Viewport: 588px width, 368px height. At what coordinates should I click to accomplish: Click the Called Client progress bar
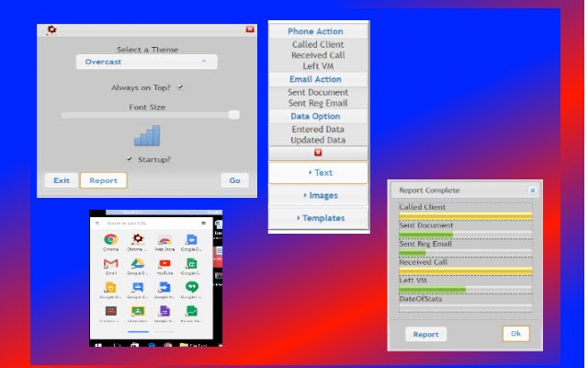tap(466, 216)
